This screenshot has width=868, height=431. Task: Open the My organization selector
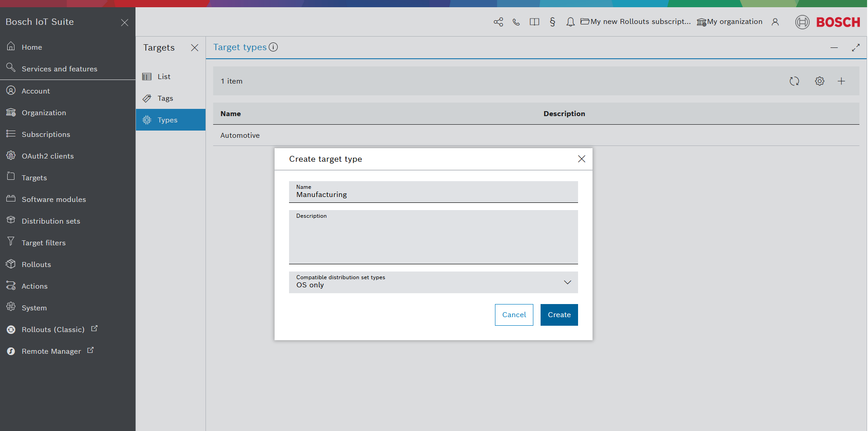pos(729,22)
